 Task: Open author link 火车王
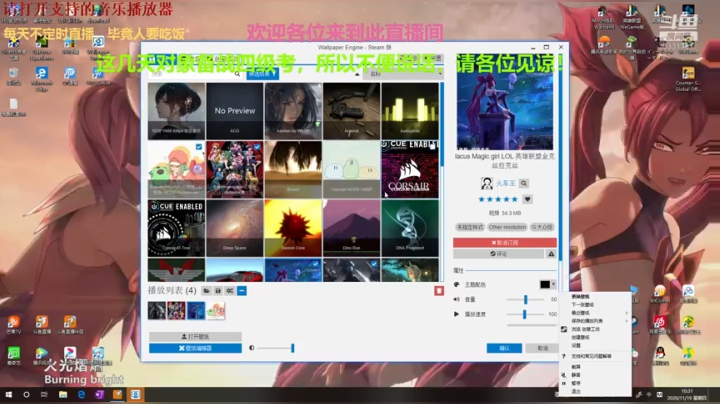pyautogui.click(x=505, y=183)
